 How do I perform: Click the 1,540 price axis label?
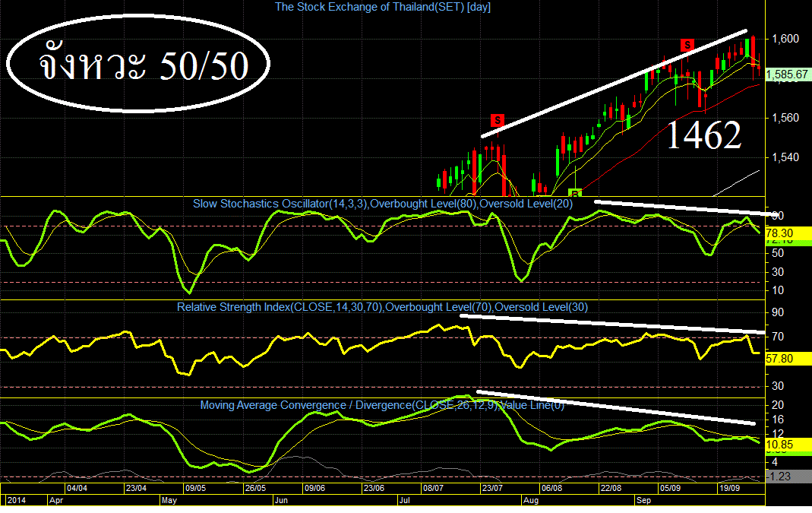[x=785, y=157]
